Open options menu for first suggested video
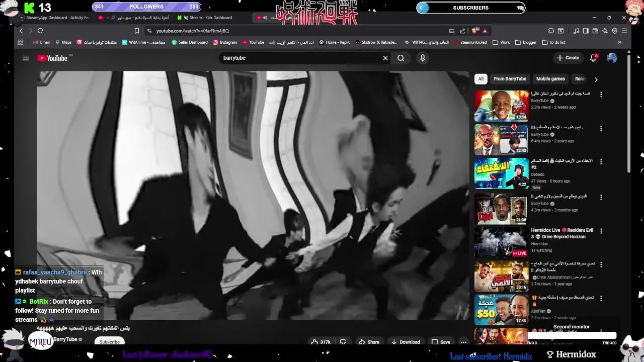The width and height of the screenshot is (644, 362). (601, 95)
